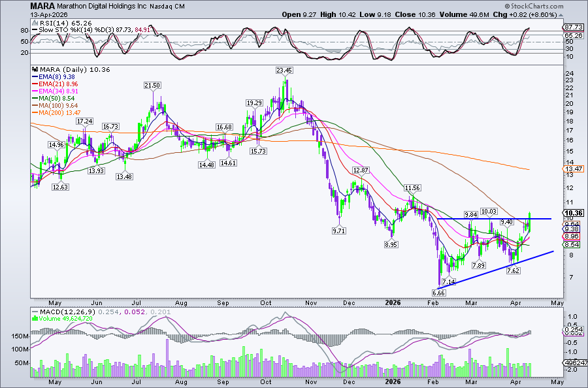Screen dimensions: 588x388
Task: Click the Open 9.27 value
Action: pos(299,14)
